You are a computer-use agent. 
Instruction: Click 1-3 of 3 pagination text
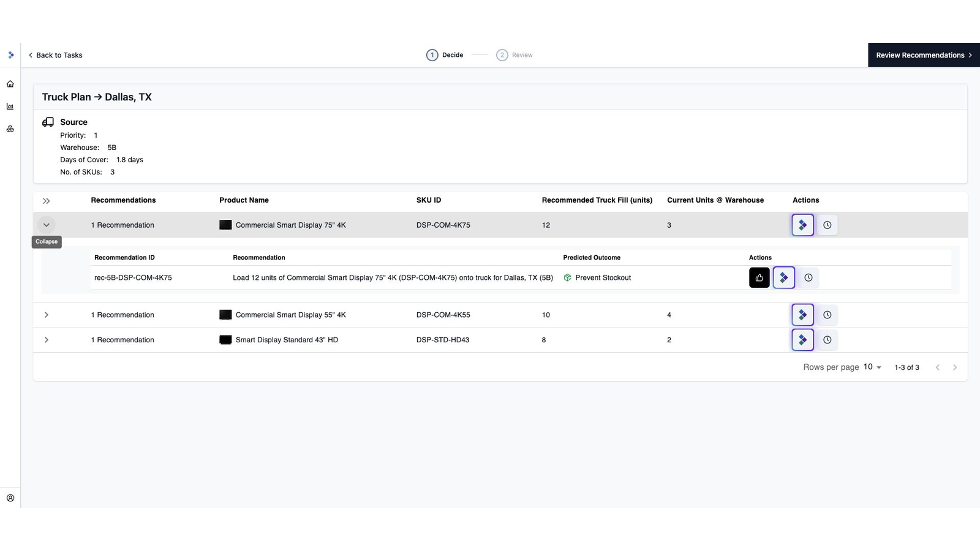[907, 367]
